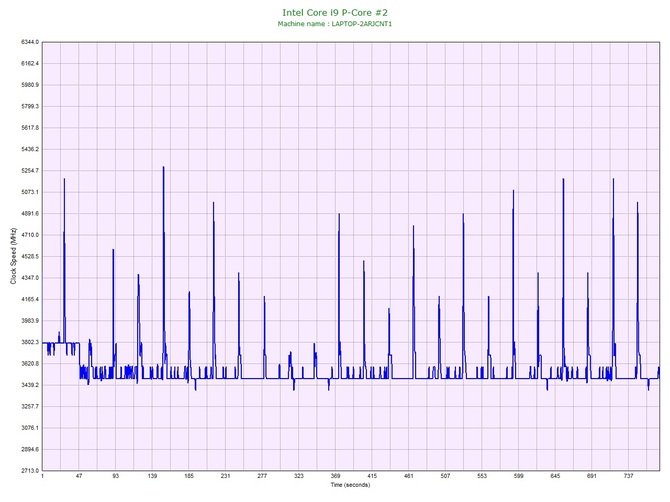670x502 pixels.
Task: Click the 461 time-axis tick label
Action: 409,476
